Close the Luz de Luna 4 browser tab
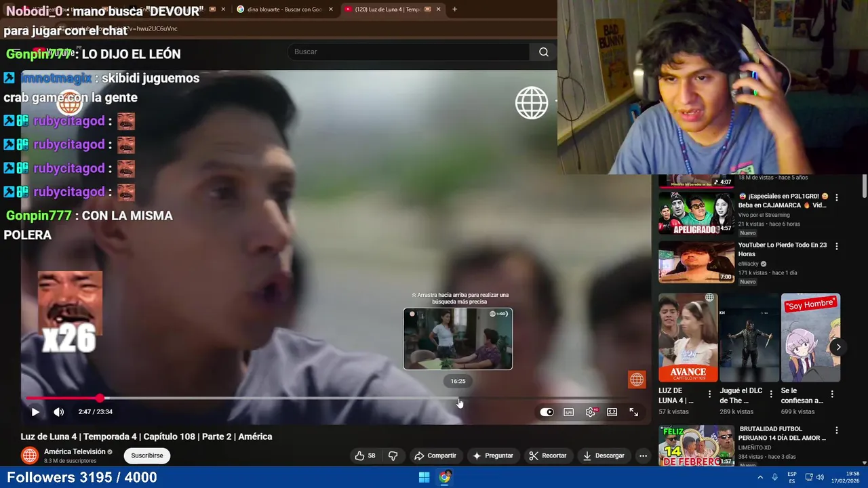Image resolution: width=868 pixels, height=488 pixels. (x=438, y=9)
